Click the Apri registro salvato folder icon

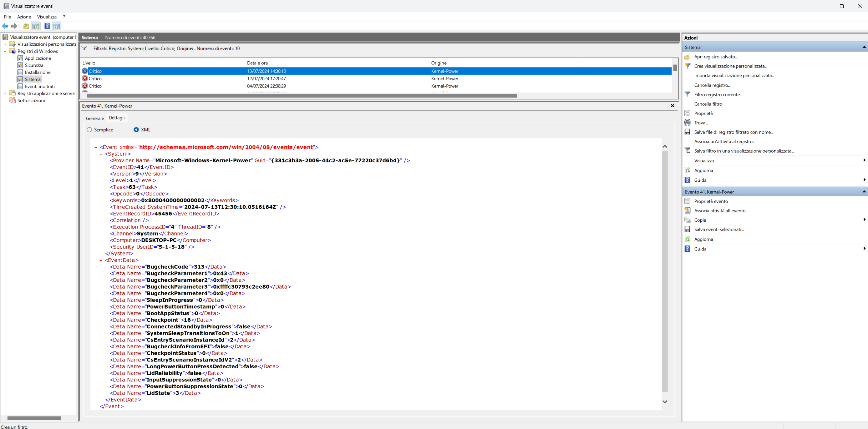(x=688, y=57)
